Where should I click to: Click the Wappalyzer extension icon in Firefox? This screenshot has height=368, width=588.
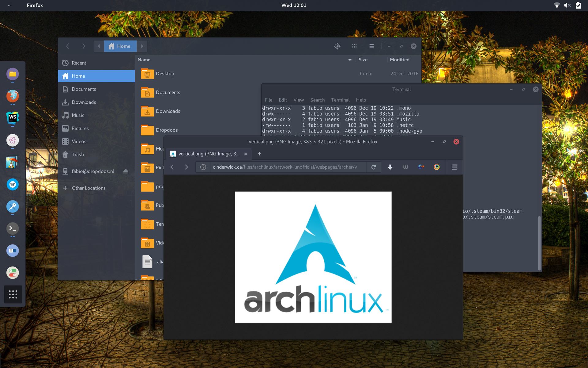point(405,167)
